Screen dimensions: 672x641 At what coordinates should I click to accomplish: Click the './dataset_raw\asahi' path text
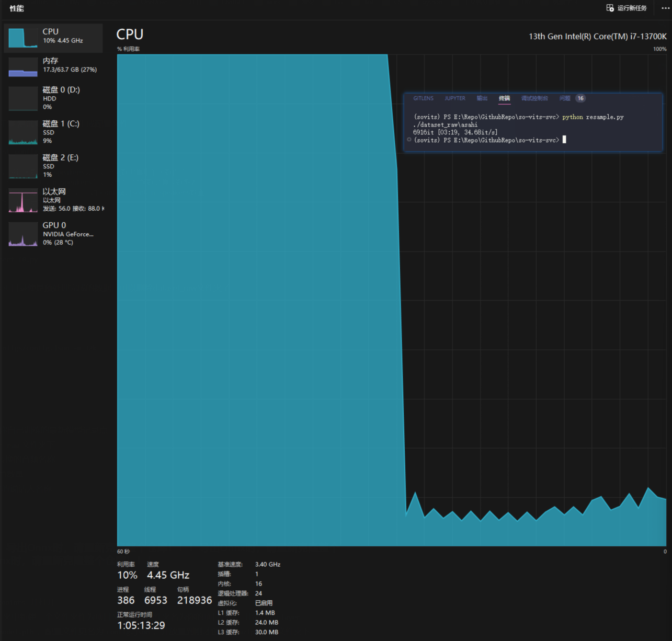coord(445,124)
